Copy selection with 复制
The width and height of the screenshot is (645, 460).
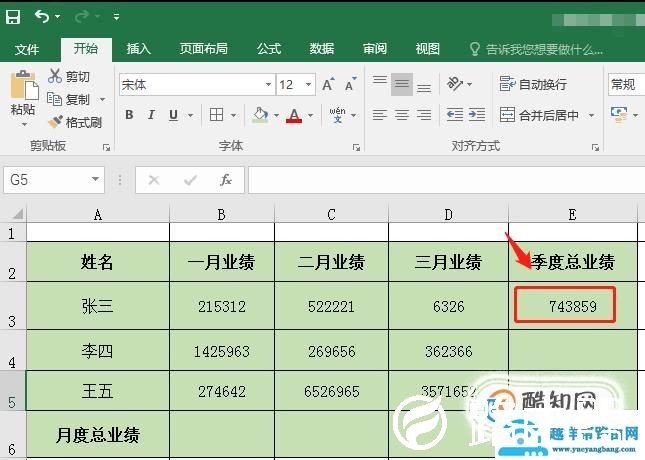(68, 99)
